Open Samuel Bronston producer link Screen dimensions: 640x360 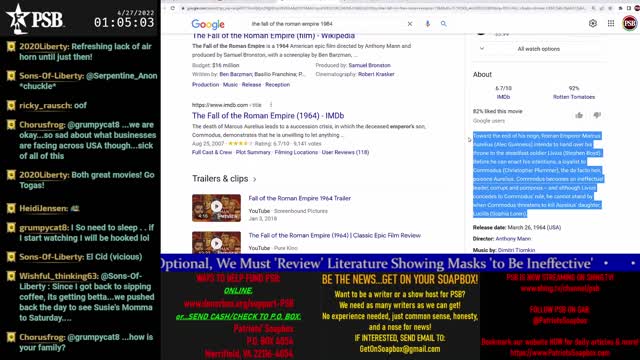[369, 65]
